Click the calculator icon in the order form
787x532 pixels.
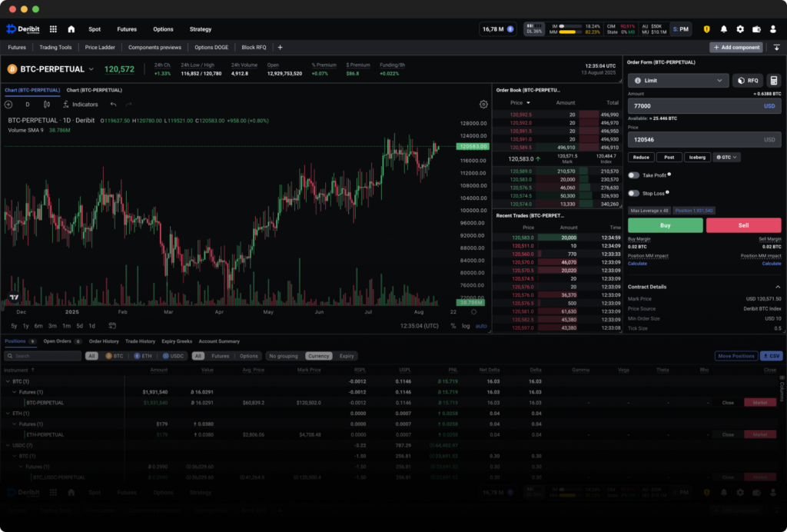(773, 80)
